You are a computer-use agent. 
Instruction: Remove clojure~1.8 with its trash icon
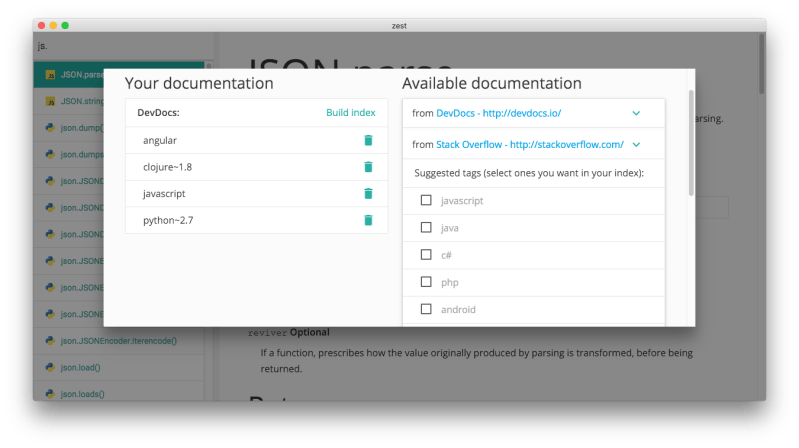[368, 167]
